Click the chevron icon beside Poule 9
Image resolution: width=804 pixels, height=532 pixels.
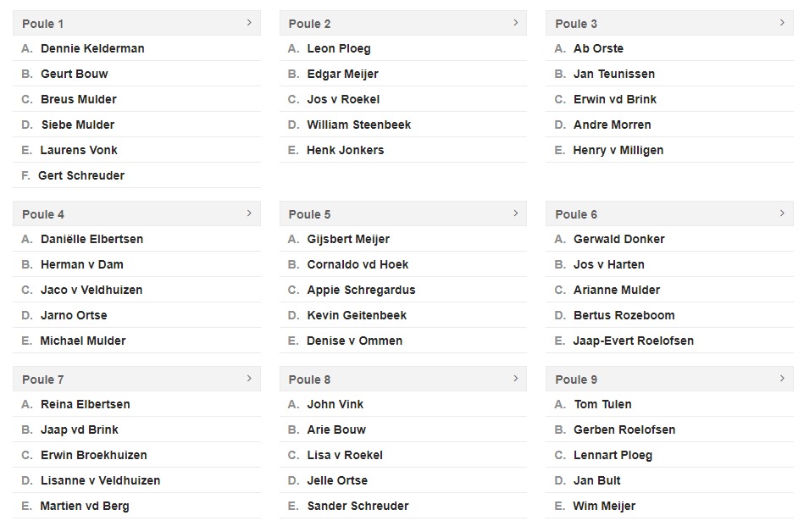(782, 378)
